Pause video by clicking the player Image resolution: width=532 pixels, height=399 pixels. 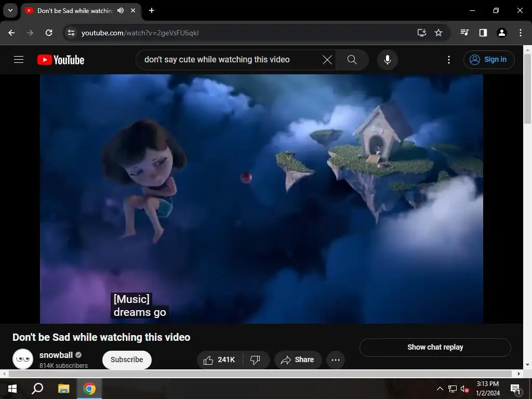tap(261, 199)
